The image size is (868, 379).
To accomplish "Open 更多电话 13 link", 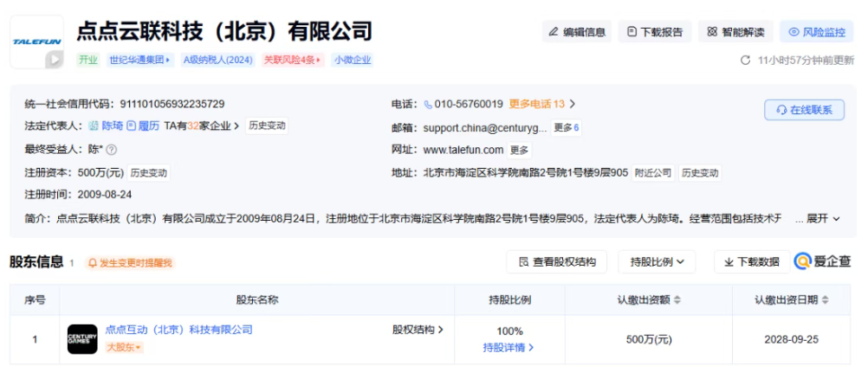I will pyautogui.click(x=542, y=104).
